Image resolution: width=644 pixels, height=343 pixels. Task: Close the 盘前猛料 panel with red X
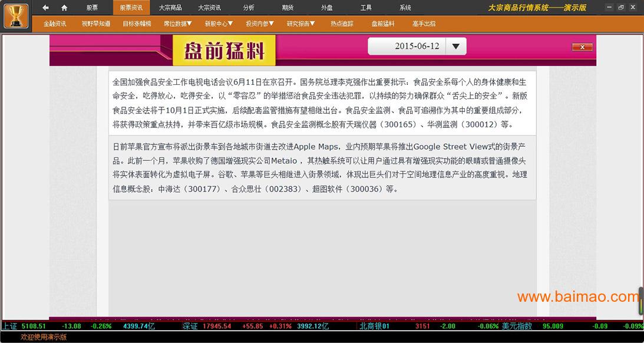click(582, 47)
